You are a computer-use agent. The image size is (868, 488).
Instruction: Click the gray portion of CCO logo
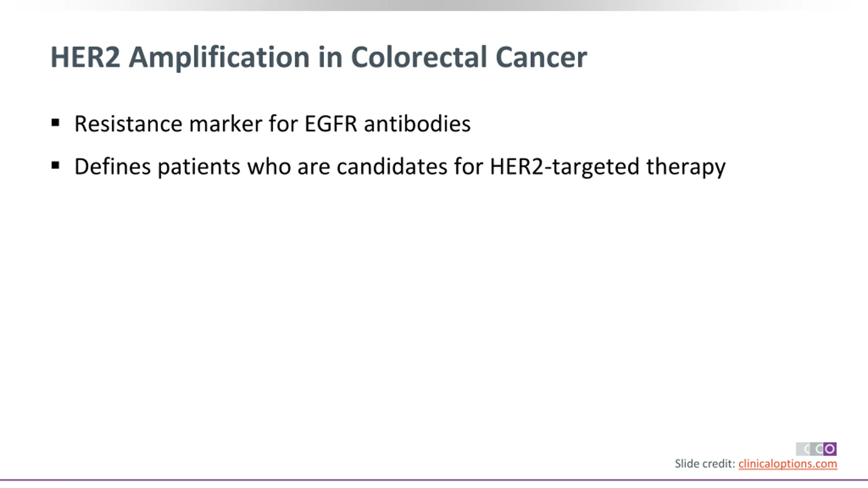[809, 449]
